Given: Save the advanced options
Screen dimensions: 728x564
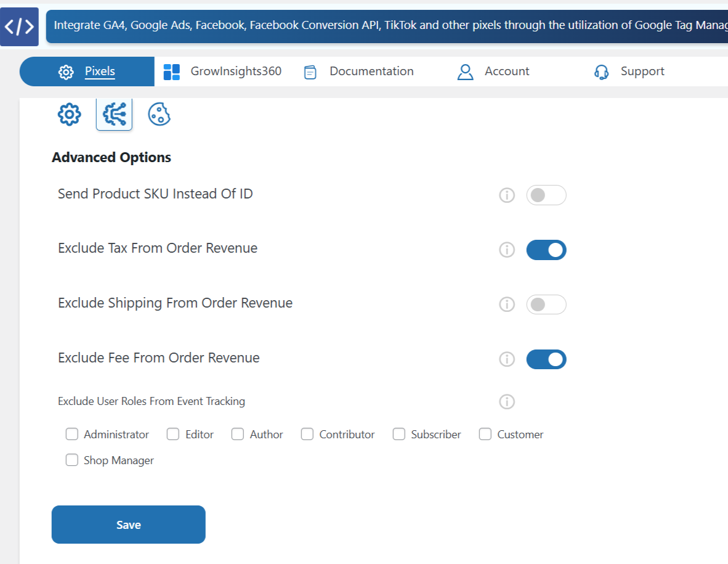Looking at the screenshot, I should [x=128, y=525].
